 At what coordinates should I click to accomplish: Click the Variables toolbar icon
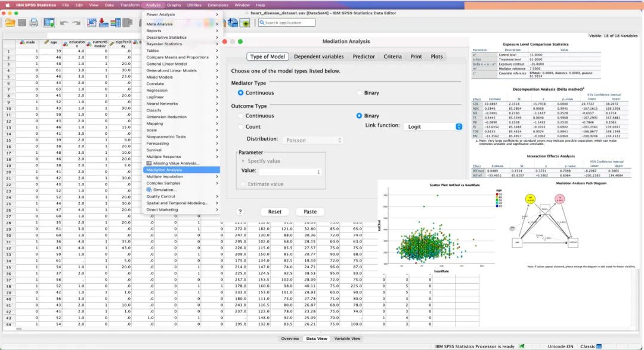pos(116,23)
